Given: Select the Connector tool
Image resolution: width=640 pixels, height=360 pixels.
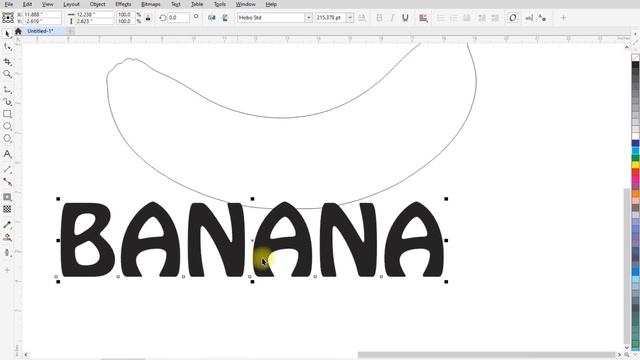Looking at the screenshot, I should [7, 182].
